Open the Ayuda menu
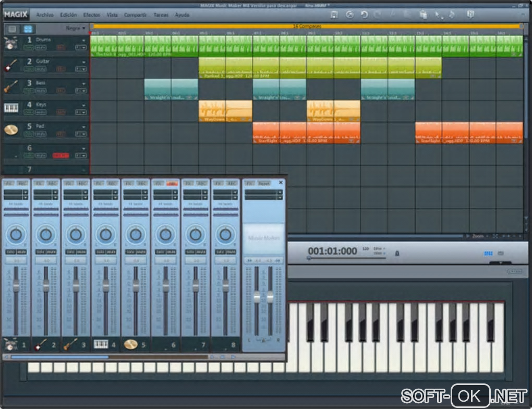532x409 pixels. (x=182, y=15)
